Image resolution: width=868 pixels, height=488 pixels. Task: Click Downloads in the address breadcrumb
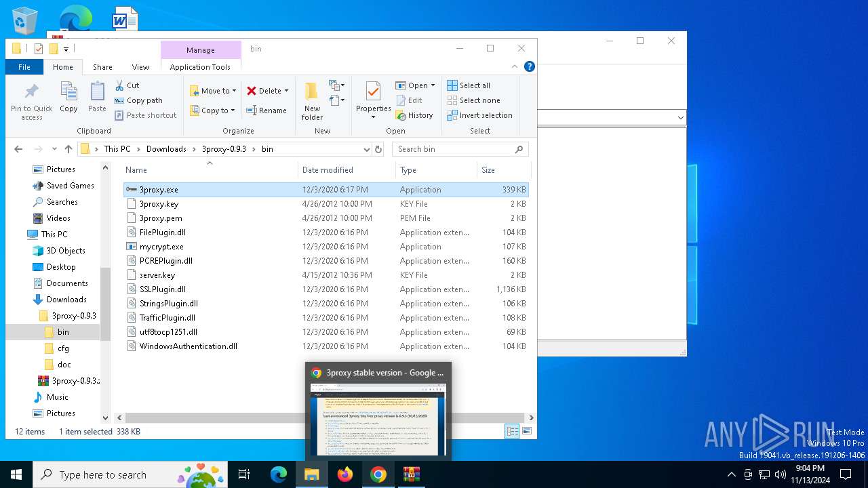pos(166,149)
